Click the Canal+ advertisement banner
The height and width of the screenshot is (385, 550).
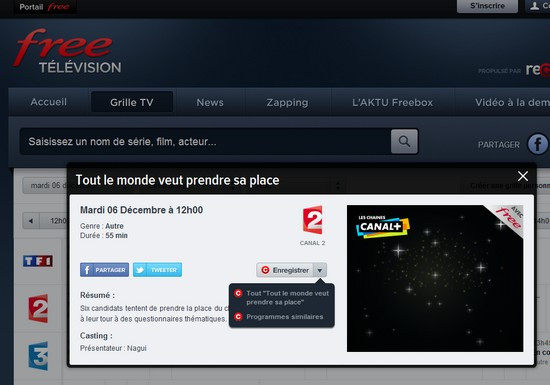click(435, 278)
